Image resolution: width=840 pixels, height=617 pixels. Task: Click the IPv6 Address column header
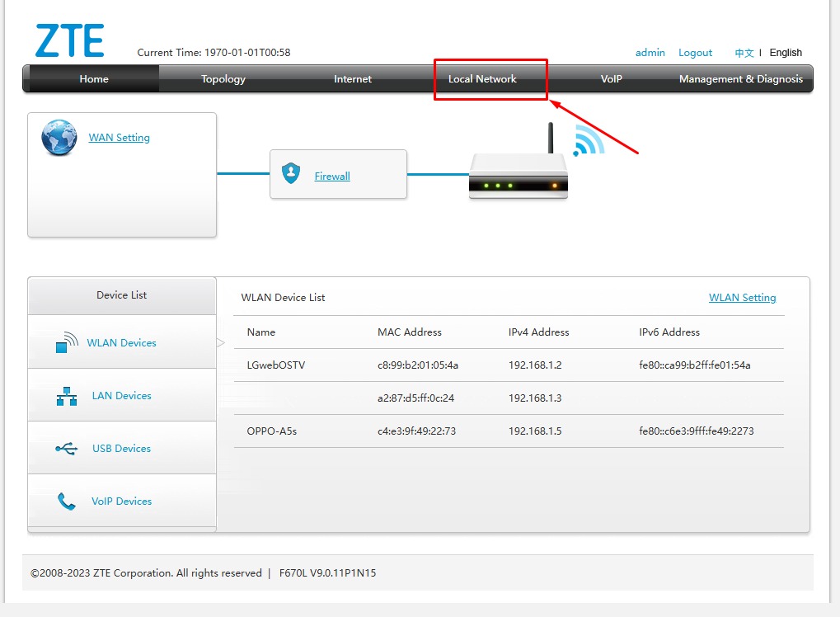coord(669,332)
